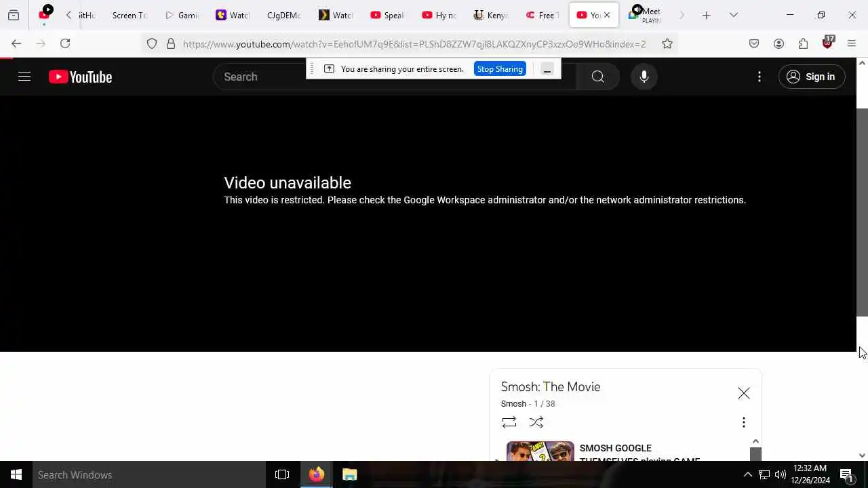Image resolution: width=868 pixels, height=488 pixels.
Task: Open Windows Start menu
Action: [x=16, y=474]
